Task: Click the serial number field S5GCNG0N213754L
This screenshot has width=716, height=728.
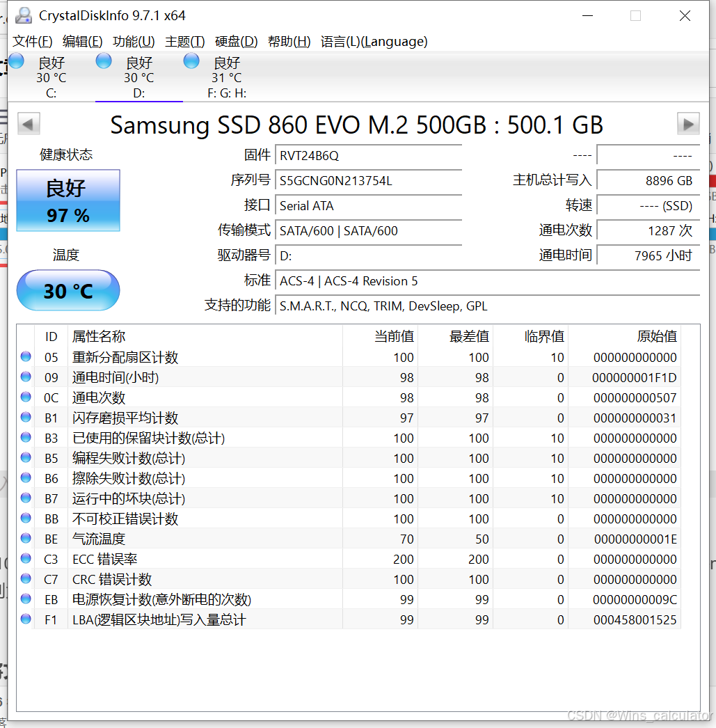Action: [x=369, y=180]
